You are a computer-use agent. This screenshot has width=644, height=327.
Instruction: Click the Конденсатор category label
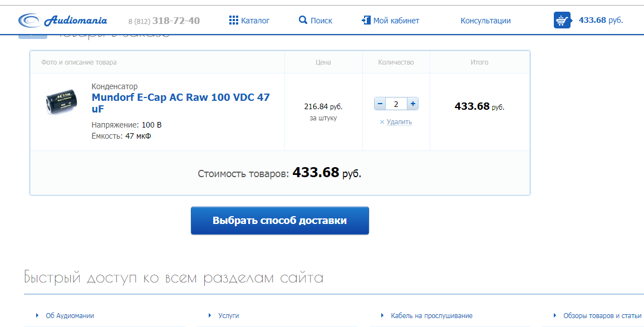(115, 86)
